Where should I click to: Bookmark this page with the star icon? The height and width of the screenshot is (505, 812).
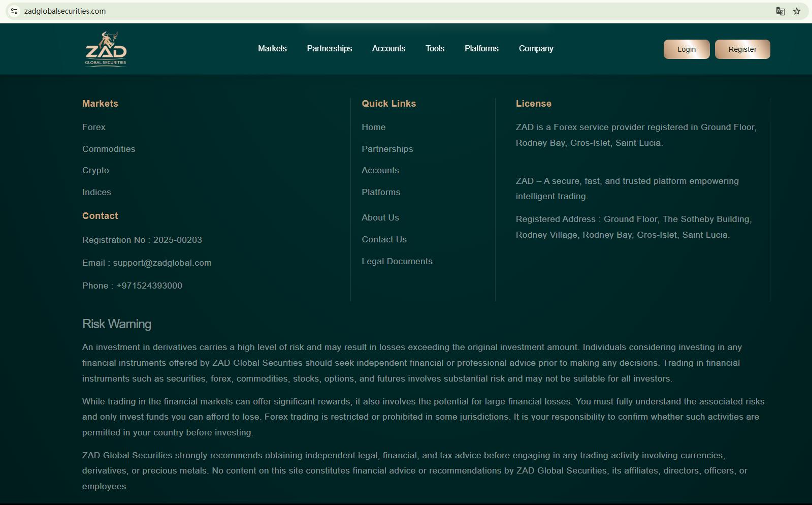click(x=797, y=11)
